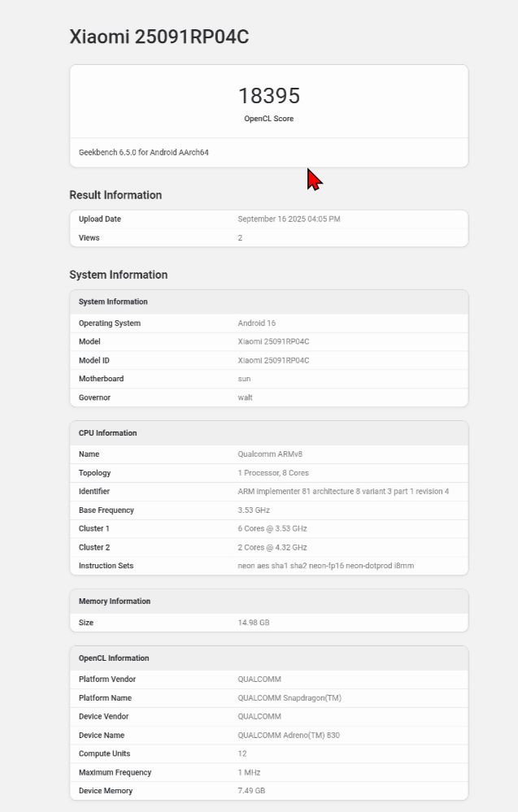
Task: Select the Result Information heading
Action: point(115,195)
